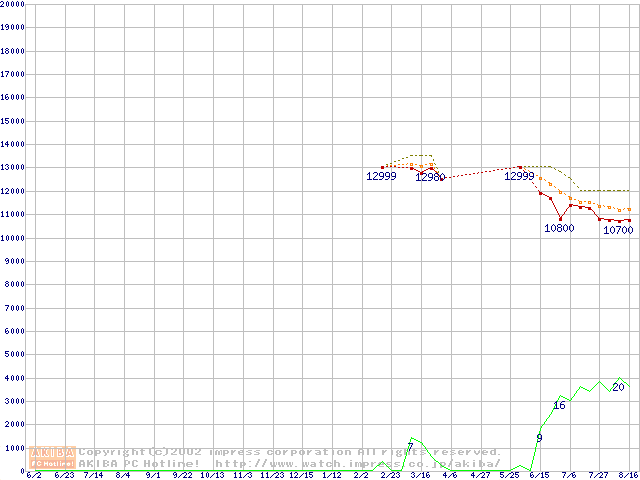
Task: Click the green line label 20
Action: (x=618, y=387)
